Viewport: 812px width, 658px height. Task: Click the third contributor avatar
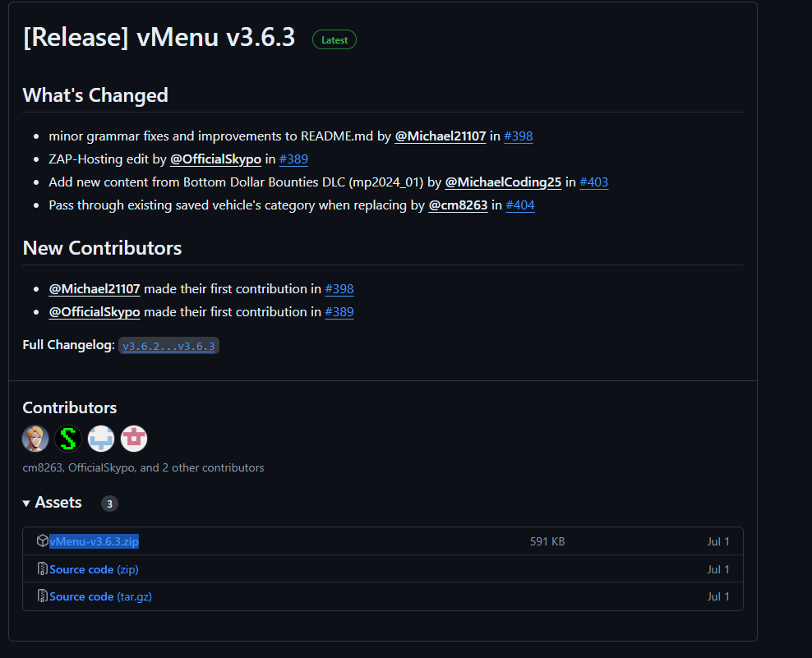tap(100, 438)
